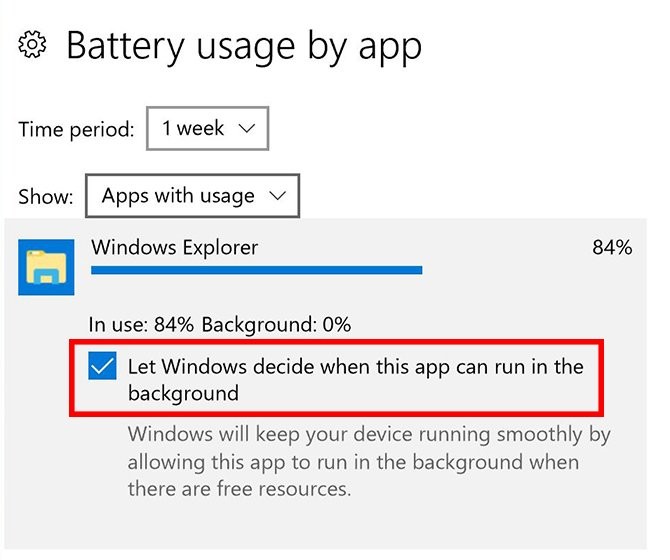Click the 'In use: 84%' text

[142, 325]
